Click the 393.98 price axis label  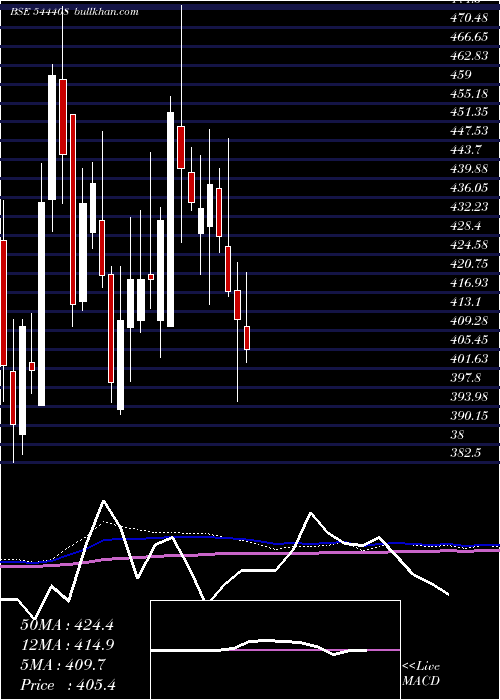coord(469,397)
